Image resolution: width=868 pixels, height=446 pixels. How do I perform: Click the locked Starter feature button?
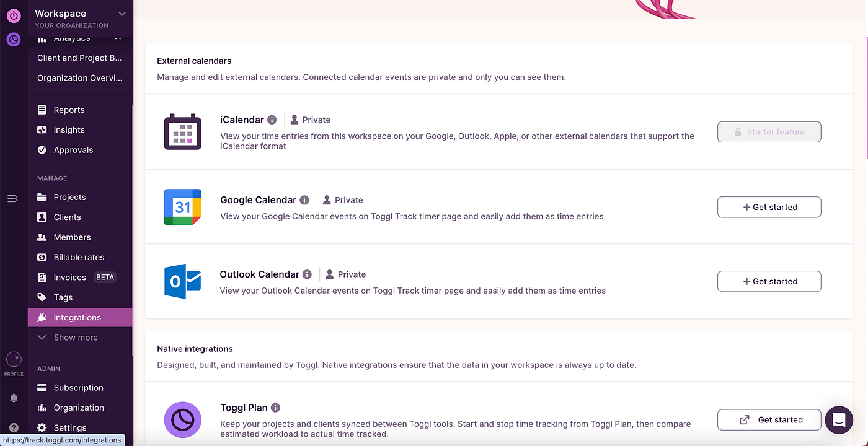coord(769,132)
